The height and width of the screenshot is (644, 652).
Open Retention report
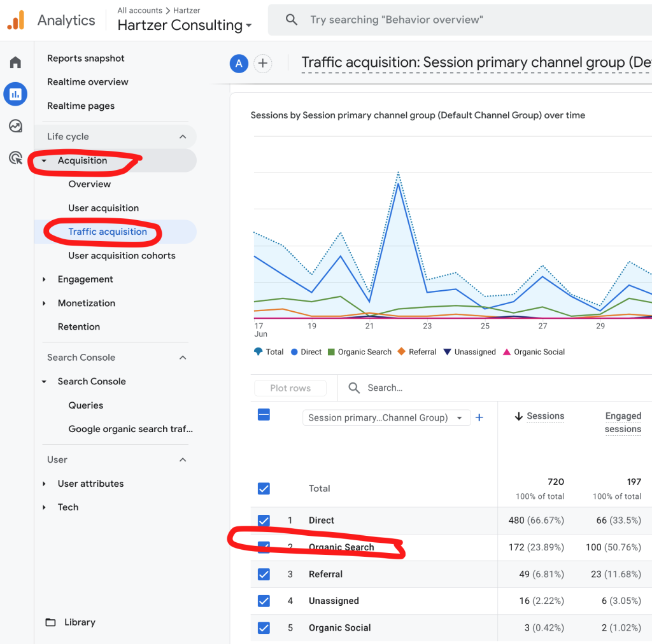click(x=79, y=327)
